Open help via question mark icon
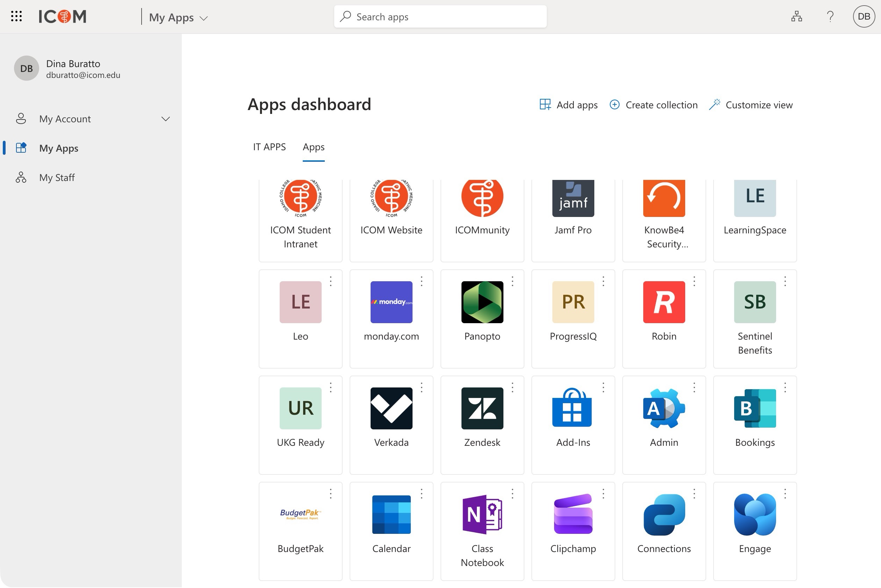 pyautogui.click(x=830, y=16)
